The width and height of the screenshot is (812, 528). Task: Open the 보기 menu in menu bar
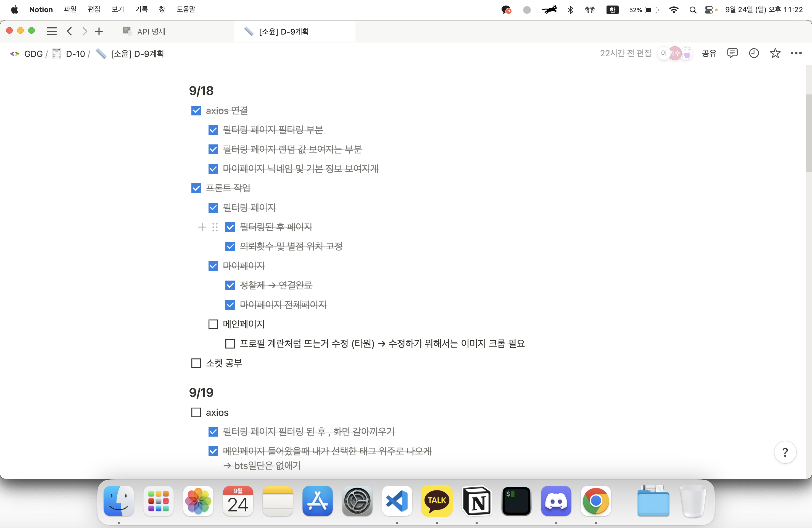(x=117, y=9)
